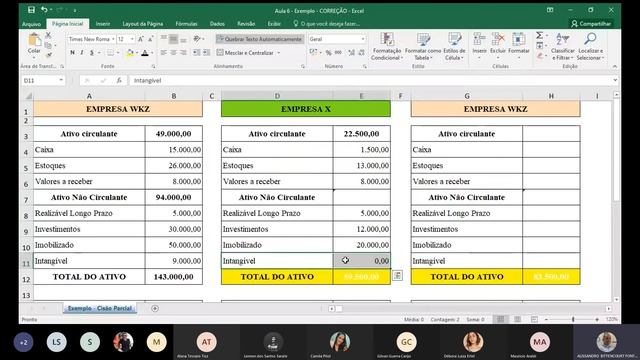Screen dimensions: 640x360
Task: Switch to the Fórmulas tab
Action: click(187, 24)
